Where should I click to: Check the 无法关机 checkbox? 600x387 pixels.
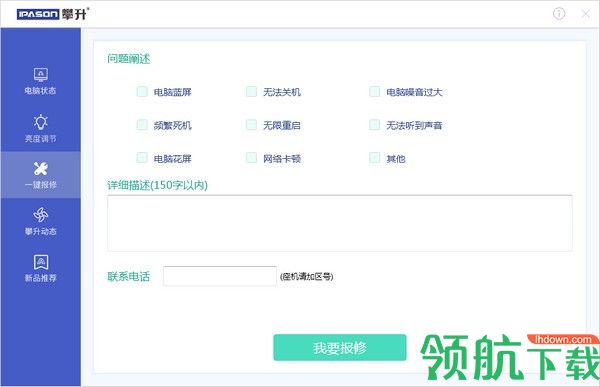pos(251,91)
